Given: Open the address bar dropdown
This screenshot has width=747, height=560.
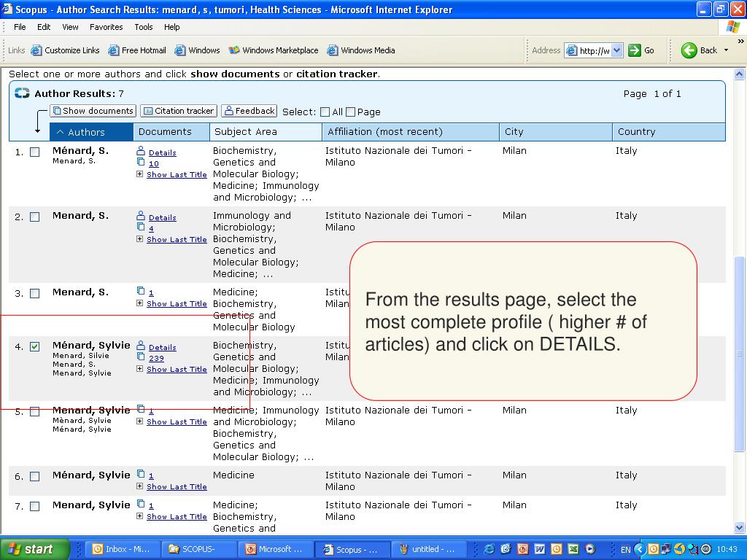Looking at the screenshot, I should point(617,50).
